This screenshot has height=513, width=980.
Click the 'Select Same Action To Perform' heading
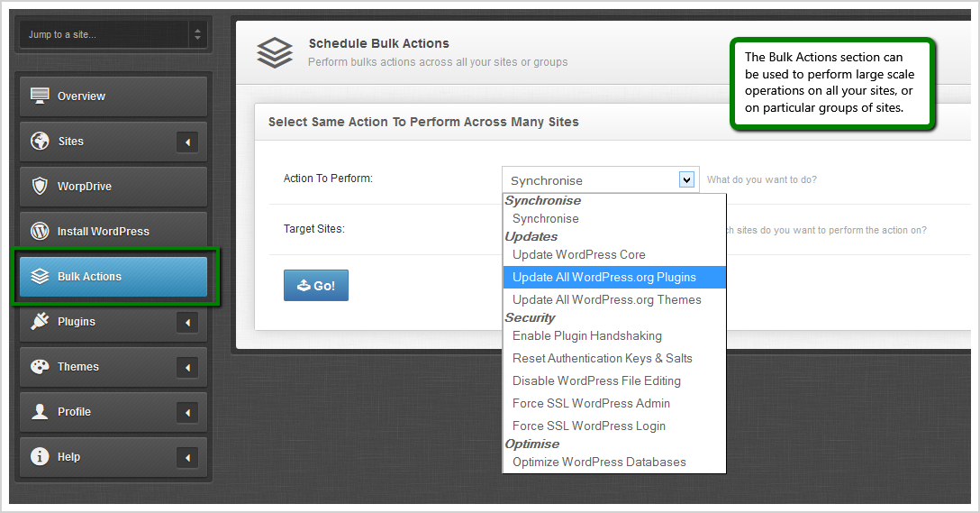coord(423,122)
